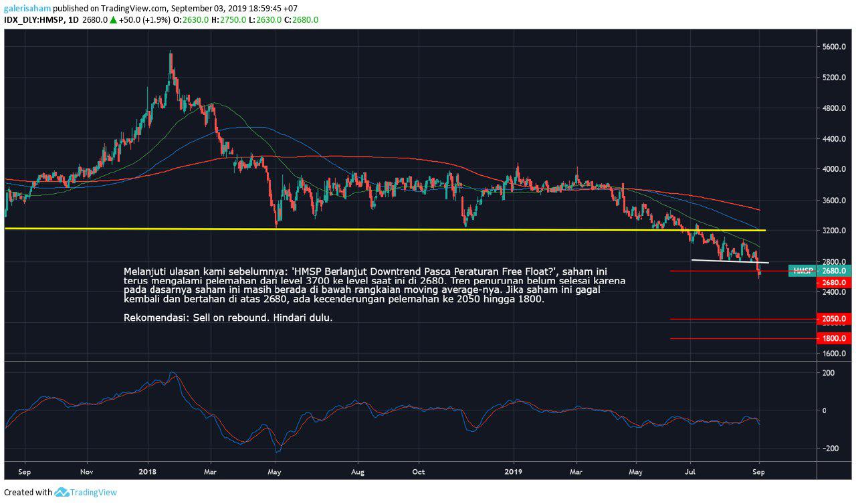
Task: Click the 2018 label on time axis
Action: pos(148,471)
